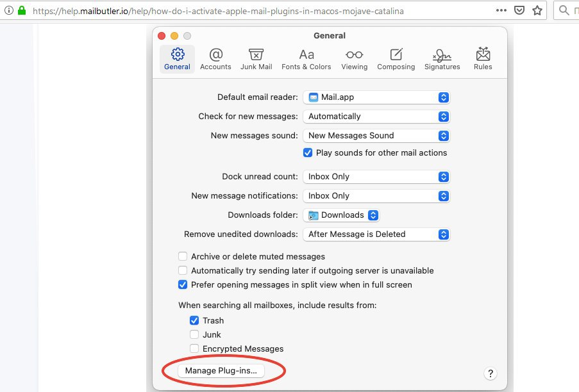This screenshot has height=392, width=579.
Task: Open the Composing pencil tab
Action: [x=396, y=59]
